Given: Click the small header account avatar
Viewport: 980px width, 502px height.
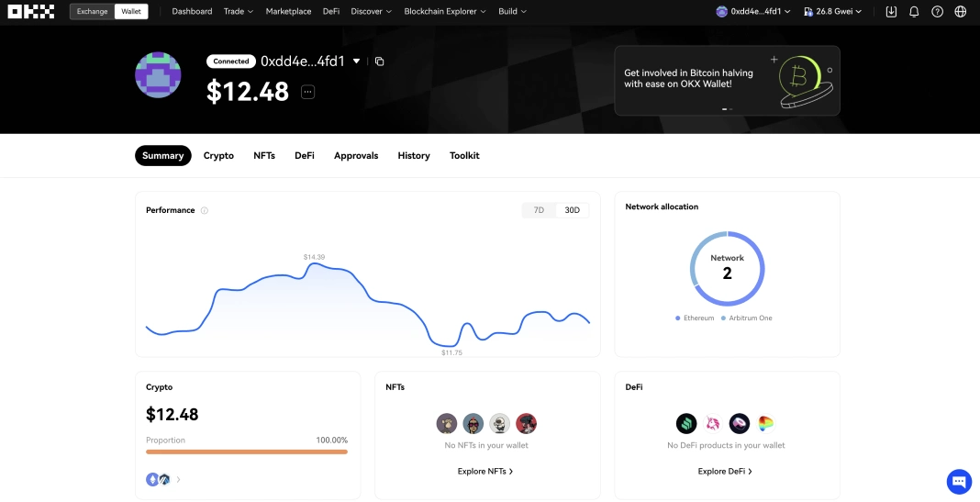Looking at the screenshot, I should (721, 11).
